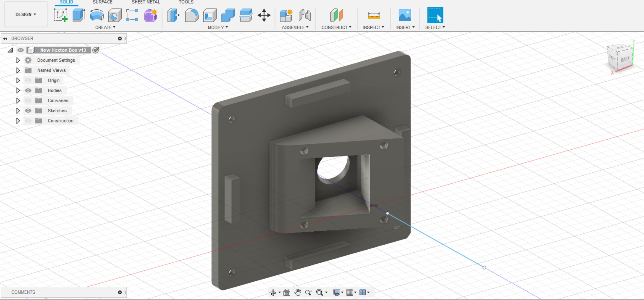
Task: Click the Document Settings gear icon
Action: (28, 60)
